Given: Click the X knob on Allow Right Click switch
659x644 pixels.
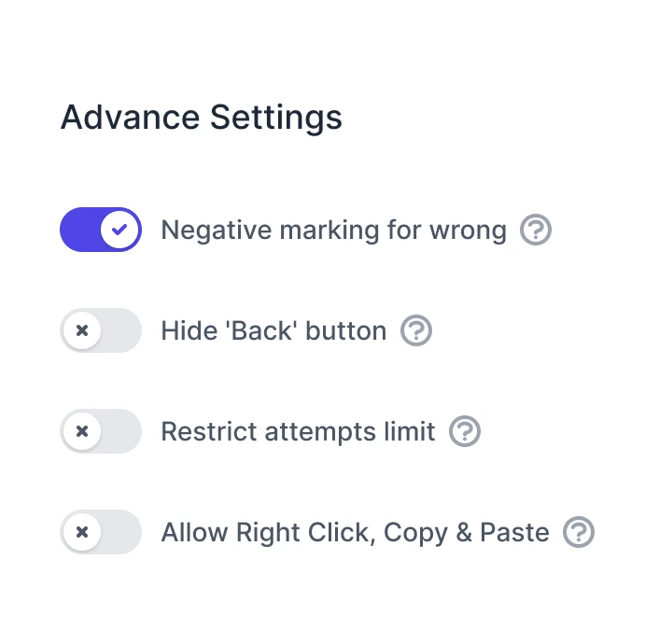Looking at the screenshot, I should pyautogui.click(x=82, y=532).
